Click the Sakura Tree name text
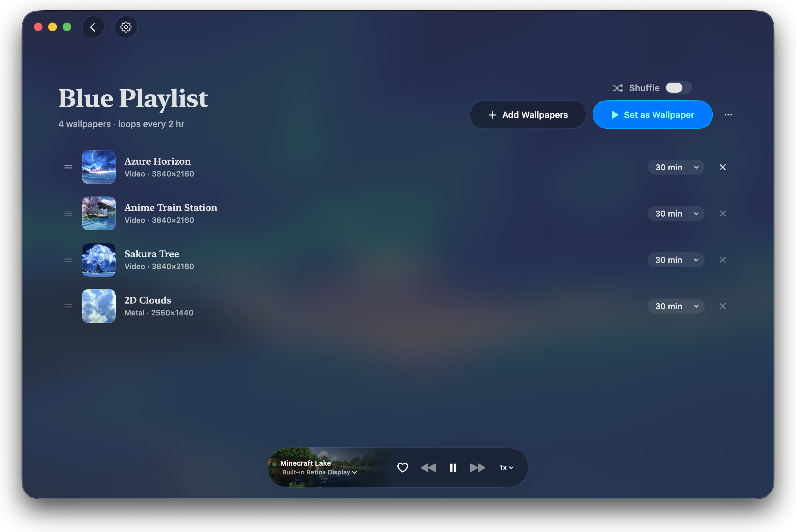The image size is (796, 532). (152, 254)
